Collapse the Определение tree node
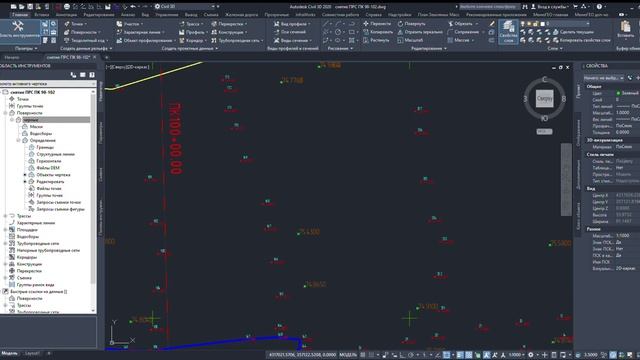The image size is (640, 360). coord(18,140)
